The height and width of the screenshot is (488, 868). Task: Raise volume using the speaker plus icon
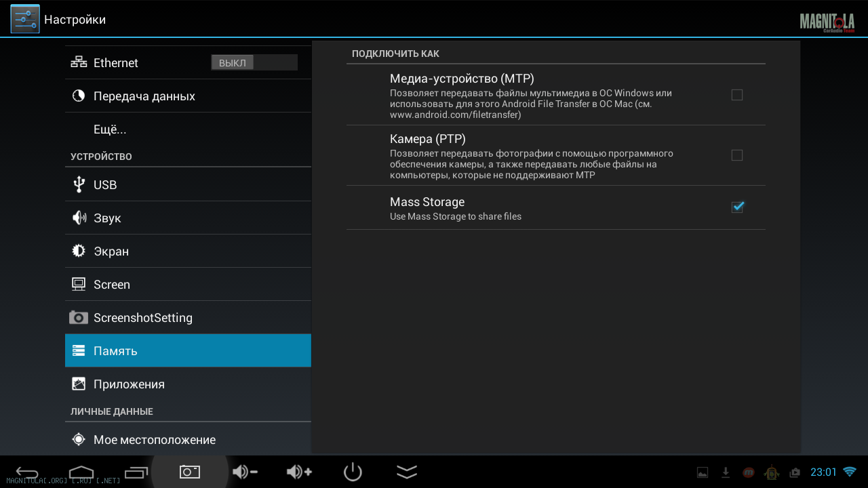pyautogui.click(x=299, y=472)
